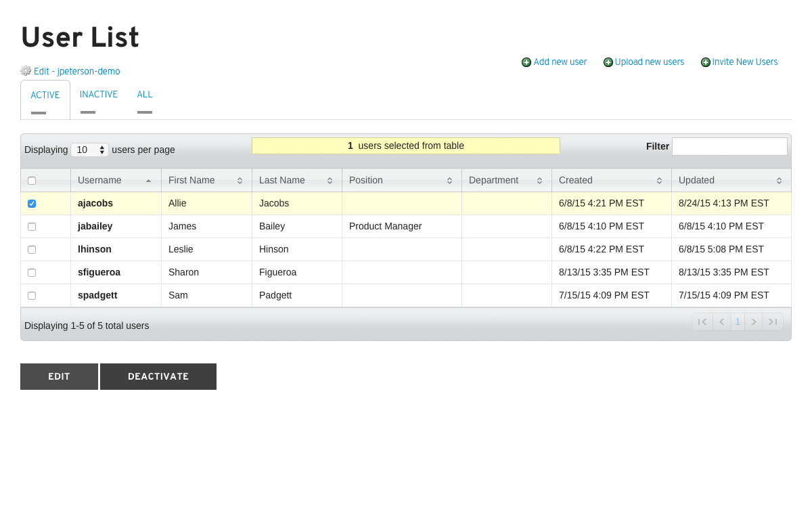Image resolution: width=812 pixels, height=515 pixels.
Task: Click the gear icon next to Edit
Action: pos(25,70)
